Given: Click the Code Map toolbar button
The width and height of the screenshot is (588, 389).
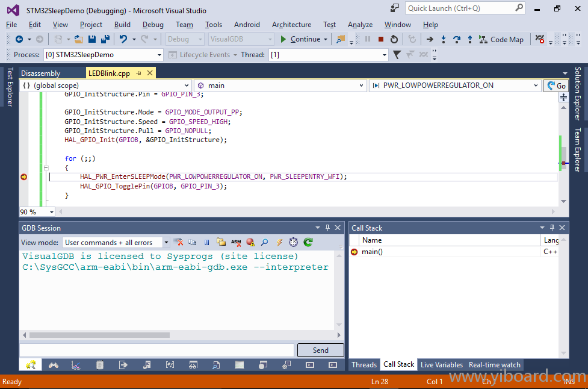Looking at the screenshot, I should click(501, 39).
